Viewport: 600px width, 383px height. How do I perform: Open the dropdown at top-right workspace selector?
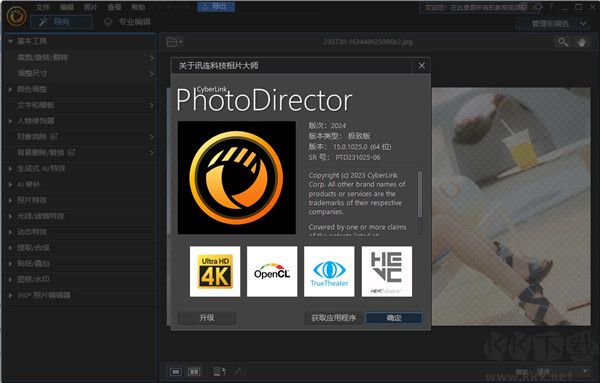(583, 23)
